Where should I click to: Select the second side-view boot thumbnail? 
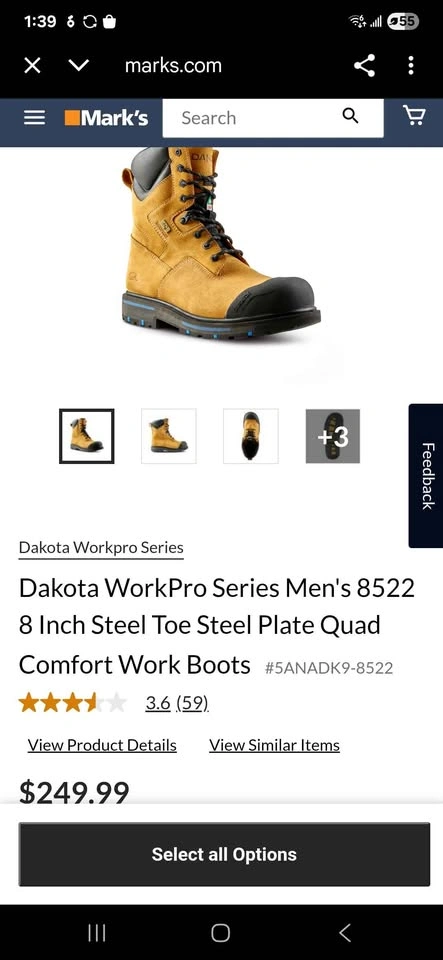(x=169, y=436)
